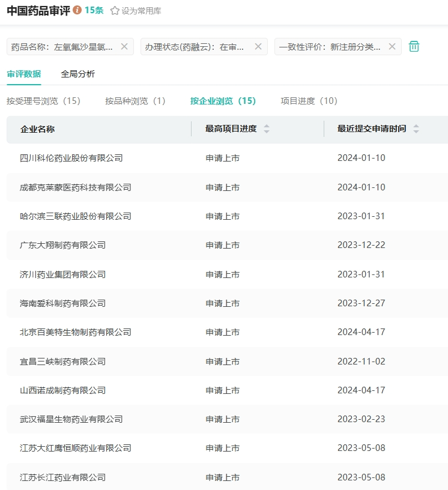Viewport: 448px width, 490px height.
Task: Switch to the 全局分析 tab
Action: pos(77,74)
